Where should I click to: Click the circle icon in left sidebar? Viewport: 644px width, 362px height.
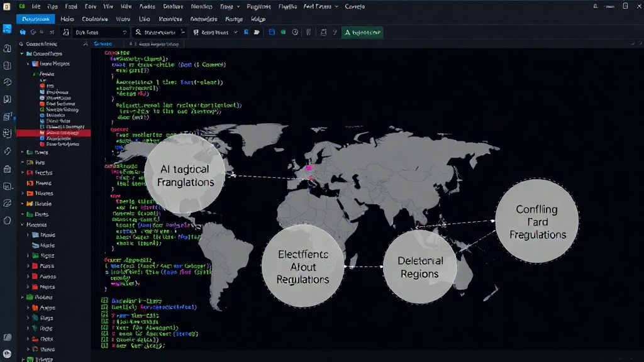pos(7,221)
